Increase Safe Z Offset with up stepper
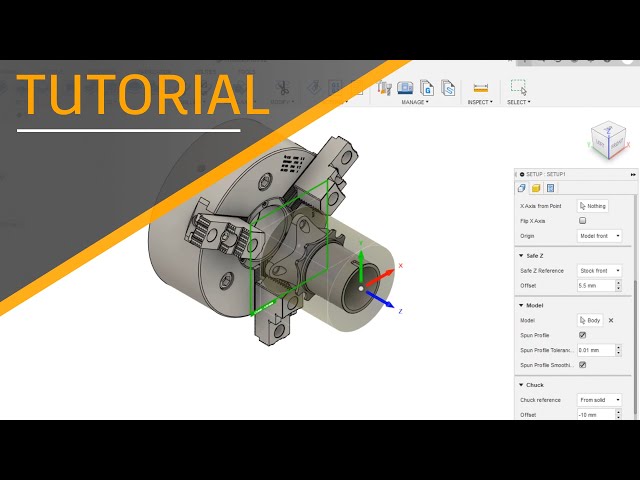The image size is (640, 480). coord(619,283)
